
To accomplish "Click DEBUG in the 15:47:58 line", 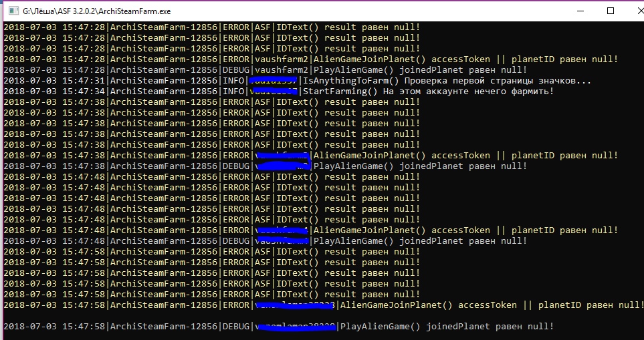I will [x=236, y=327].
